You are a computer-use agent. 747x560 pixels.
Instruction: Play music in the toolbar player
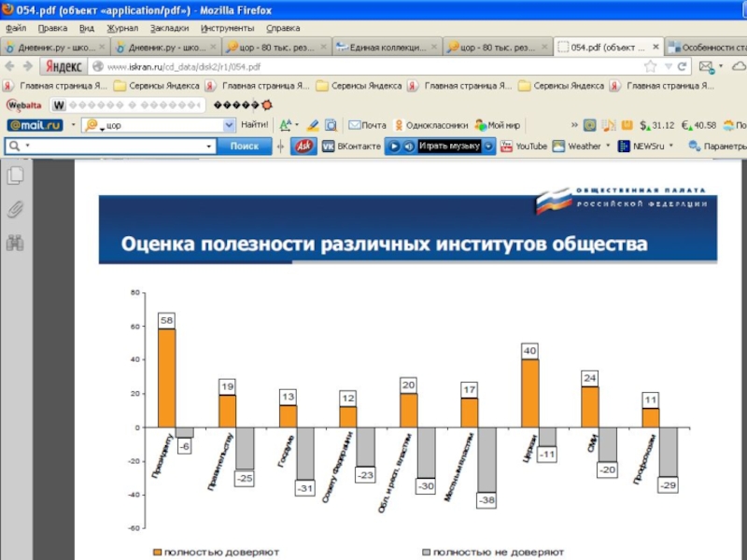(x=393, y=147)
